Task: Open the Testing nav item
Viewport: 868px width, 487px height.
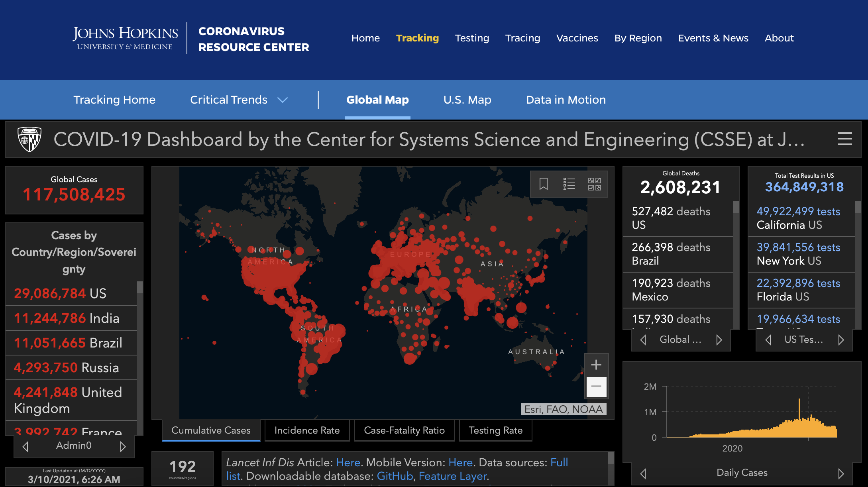Action: coord(472,38)
